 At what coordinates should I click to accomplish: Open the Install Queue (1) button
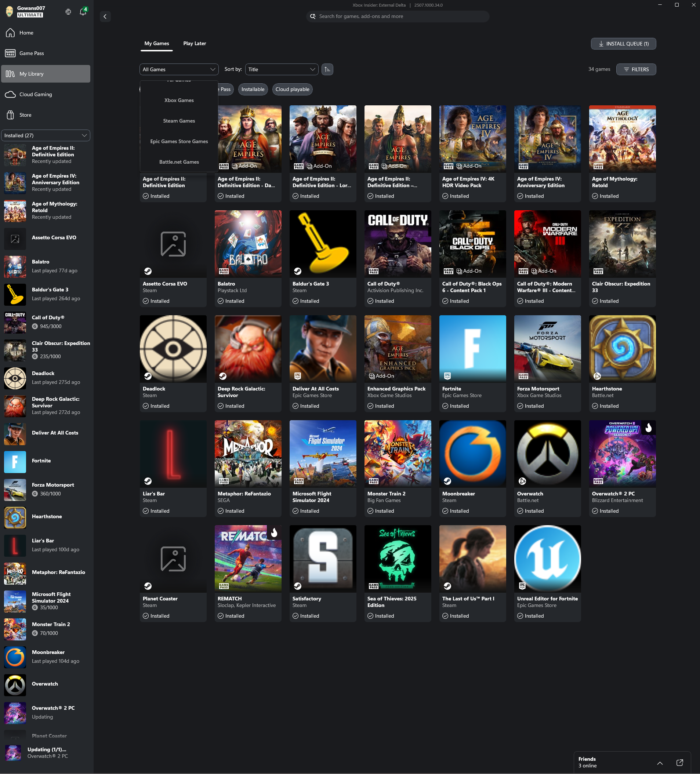coord(623,44)
